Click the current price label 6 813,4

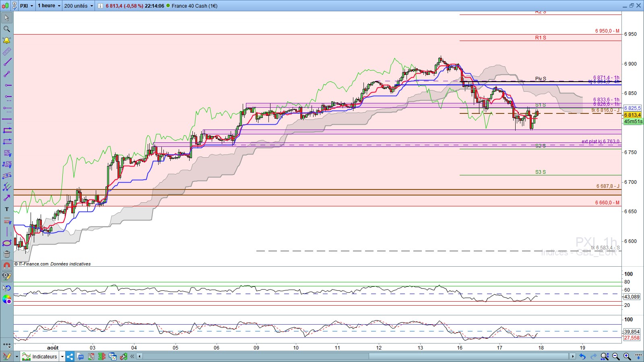[632, 115]
